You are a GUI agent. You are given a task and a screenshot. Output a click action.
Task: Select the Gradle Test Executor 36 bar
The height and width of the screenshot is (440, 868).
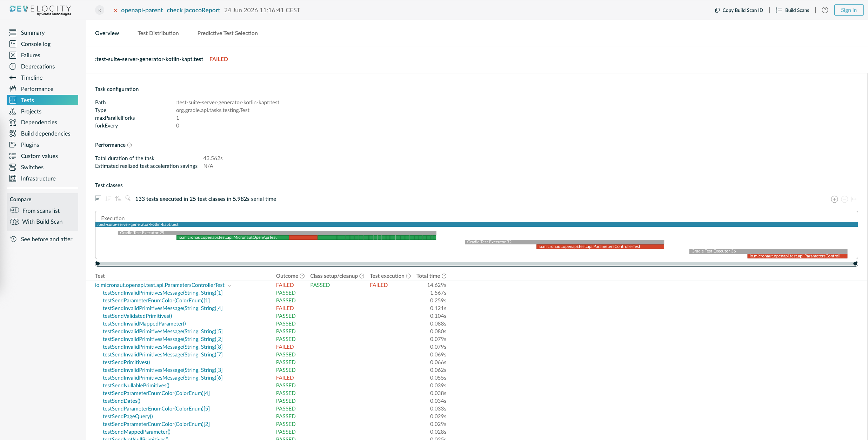(x=768, y=251)
